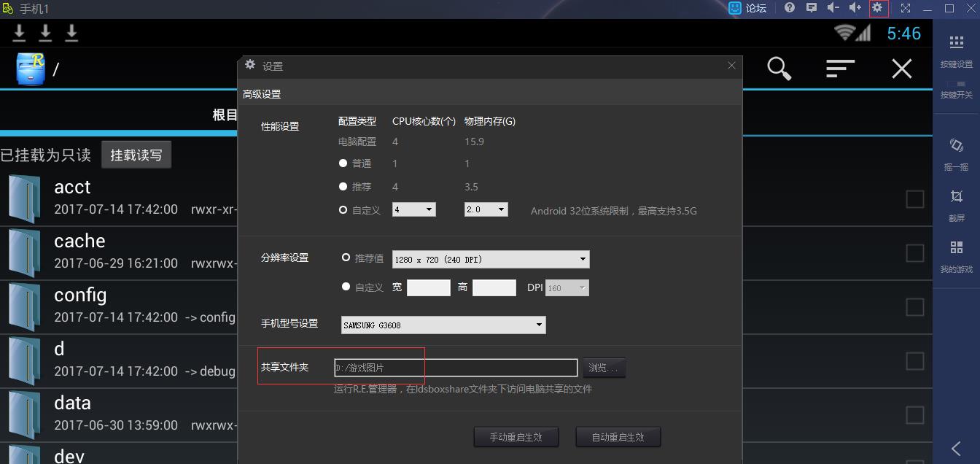Close the 设置 dialog

click(731, 65)
